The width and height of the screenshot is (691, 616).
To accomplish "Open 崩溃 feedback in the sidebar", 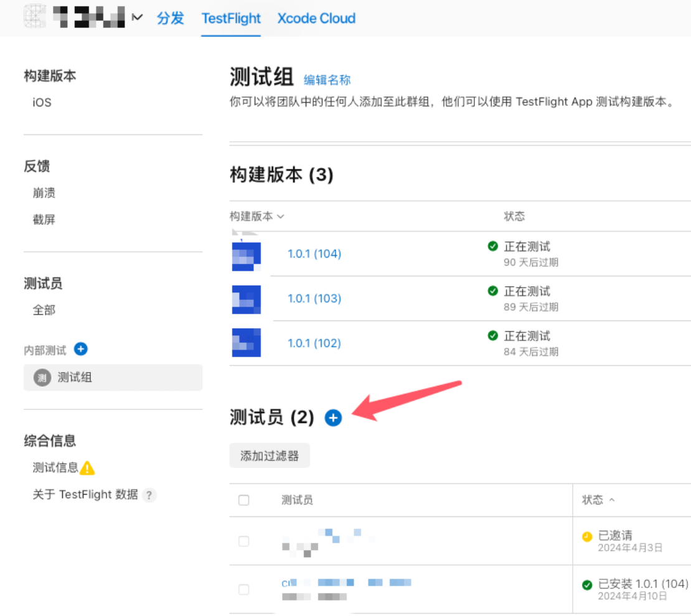I will pyautogui.click(x=44, y=193).
